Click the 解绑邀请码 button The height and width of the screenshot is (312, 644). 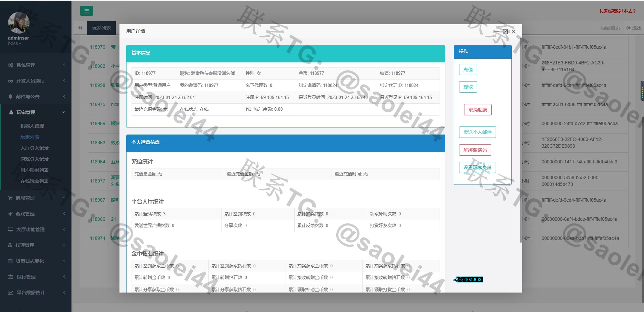tap(475, 150)
